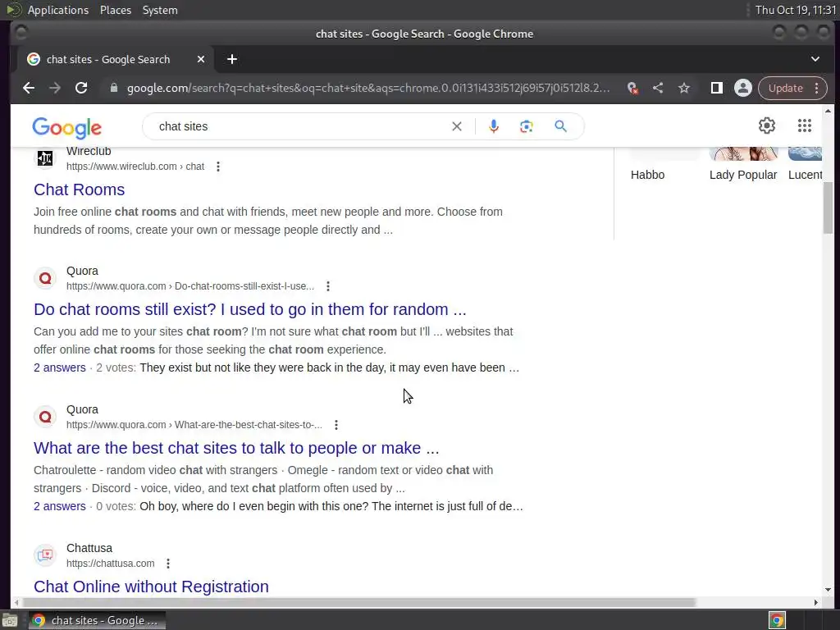Click second Quora result favicon

[x=45, y=417]
